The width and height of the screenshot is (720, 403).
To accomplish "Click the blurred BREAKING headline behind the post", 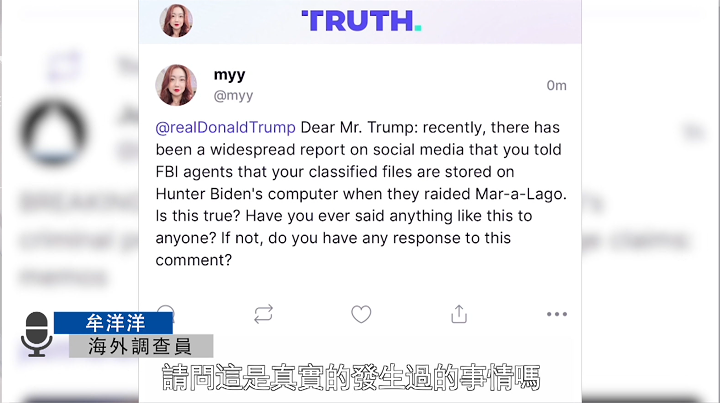I will click(78, 202).
